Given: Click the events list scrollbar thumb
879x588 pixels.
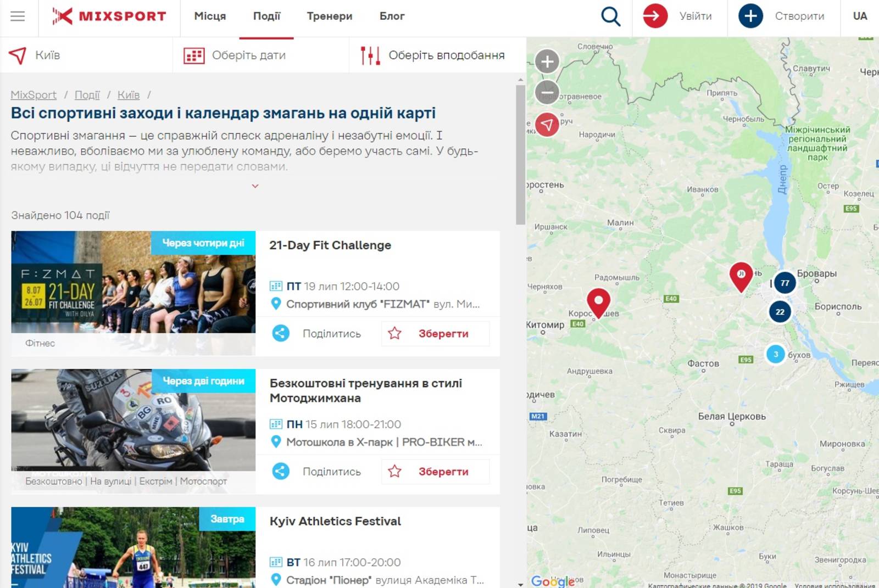Looking at the screenshot, I should click(x=520, y=155).
